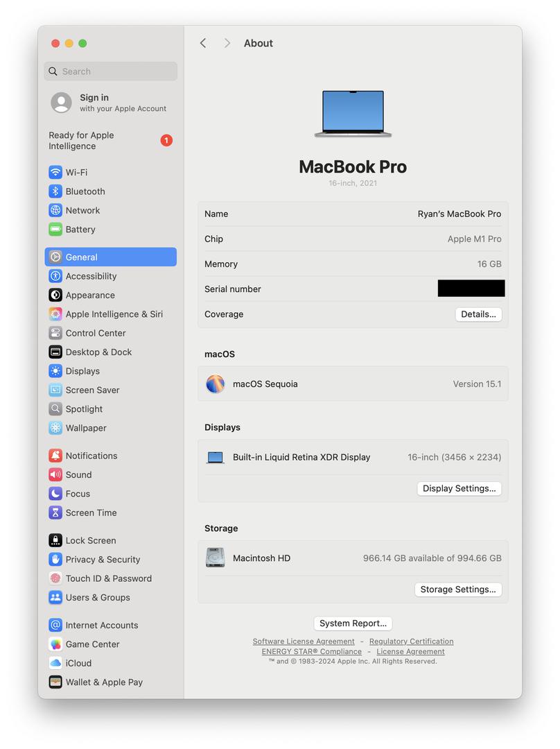Screen dimensions: 560x749
Task: Click the Apple M1 Pro chip value
Action: (475, 239)
